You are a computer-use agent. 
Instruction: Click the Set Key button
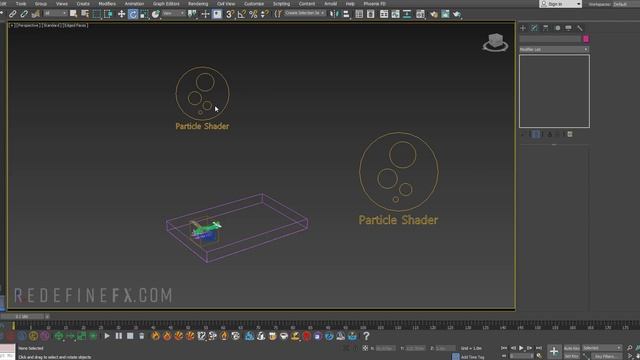pos(571,356)
